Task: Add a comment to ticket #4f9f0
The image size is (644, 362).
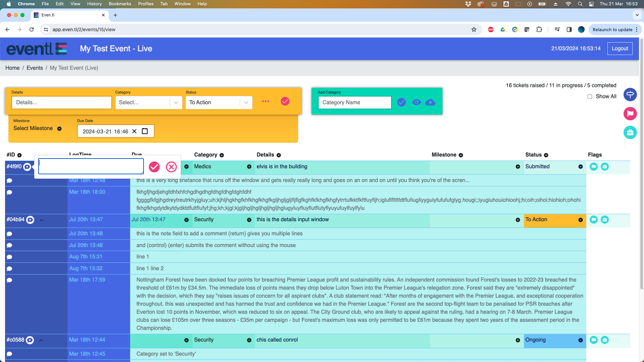Action: (27, 167)
